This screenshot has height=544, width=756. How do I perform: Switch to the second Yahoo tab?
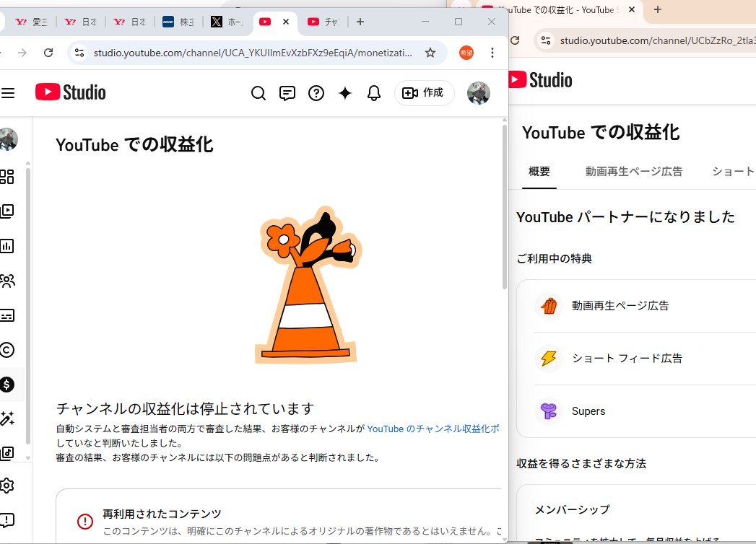[81, 22]
